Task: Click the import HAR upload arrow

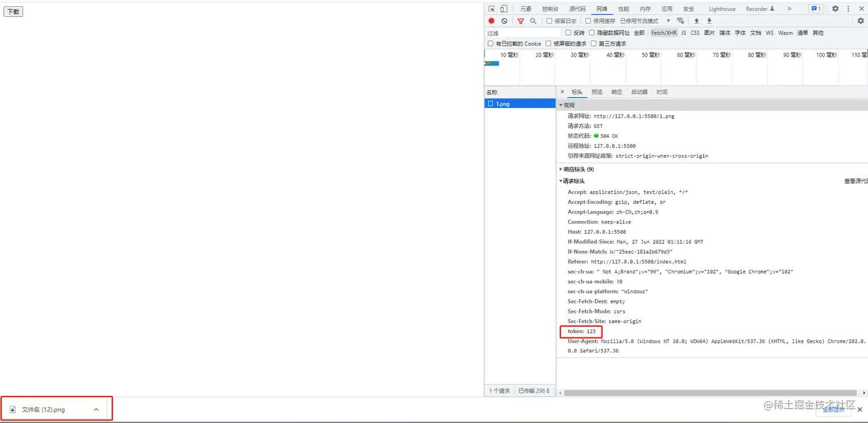Action: point(696,21)
